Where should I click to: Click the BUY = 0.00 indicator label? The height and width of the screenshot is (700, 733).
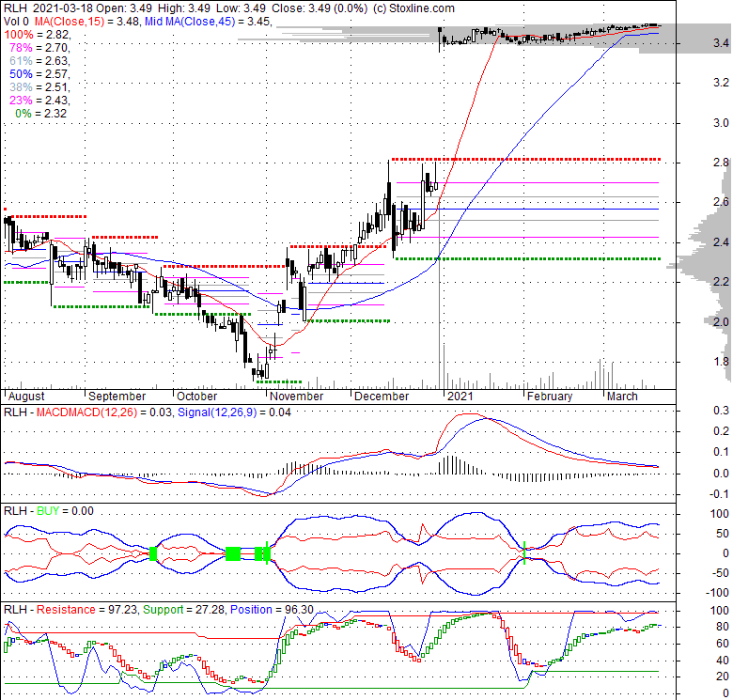(65, 511)
